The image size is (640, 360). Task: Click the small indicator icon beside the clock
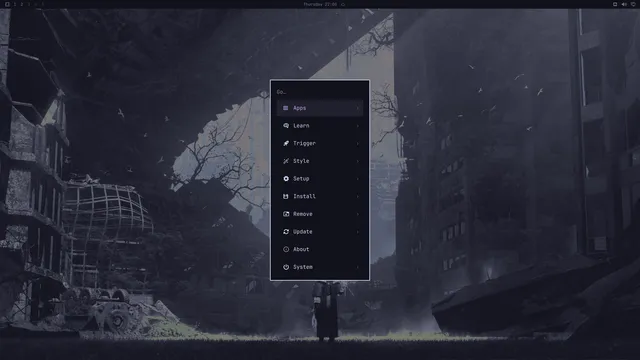point(343,4)
